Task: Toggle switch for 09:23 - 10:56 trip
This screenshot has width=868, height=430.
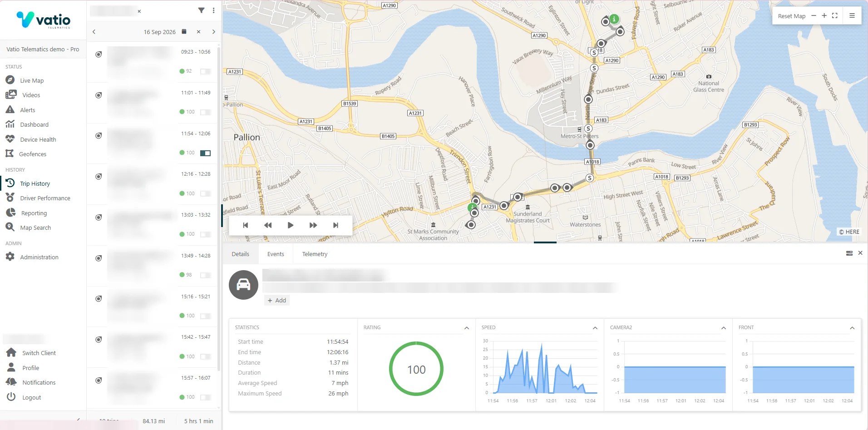Action: (206, 71)
